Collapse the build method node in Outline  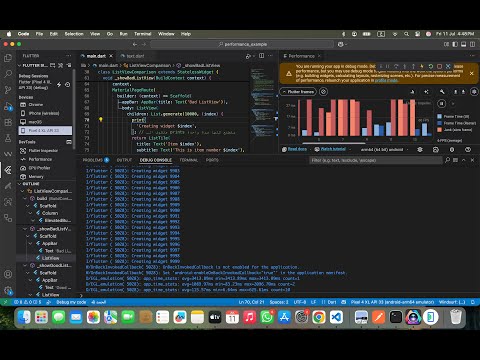point(25,198)
